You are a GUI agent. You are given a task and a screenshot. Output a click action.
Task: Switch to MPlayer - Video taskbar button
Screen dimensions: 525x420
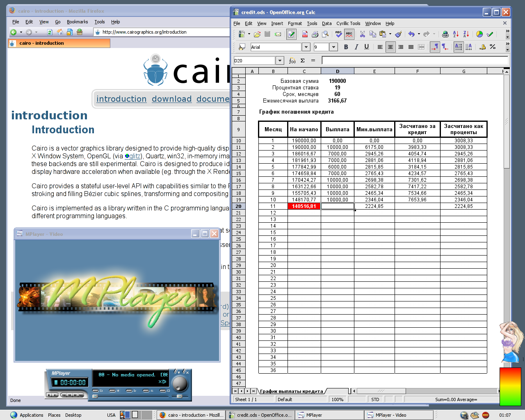point(399,415)
